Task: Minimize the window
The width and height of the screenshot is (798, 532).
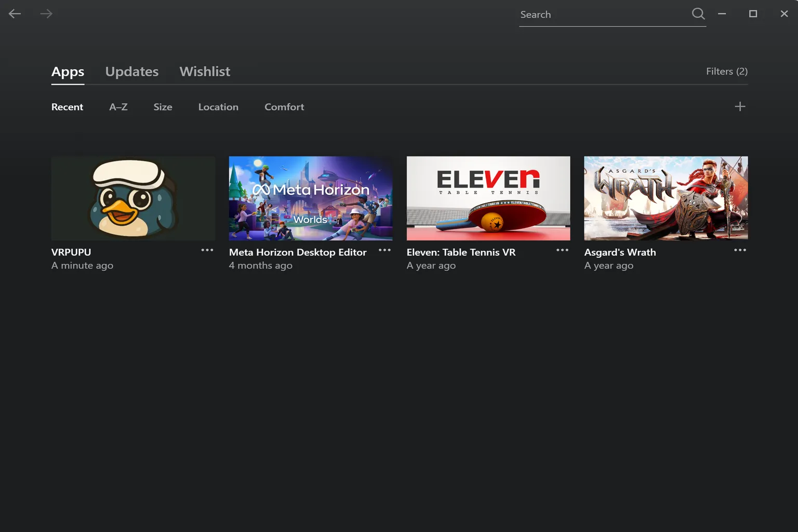Action: 722,14
